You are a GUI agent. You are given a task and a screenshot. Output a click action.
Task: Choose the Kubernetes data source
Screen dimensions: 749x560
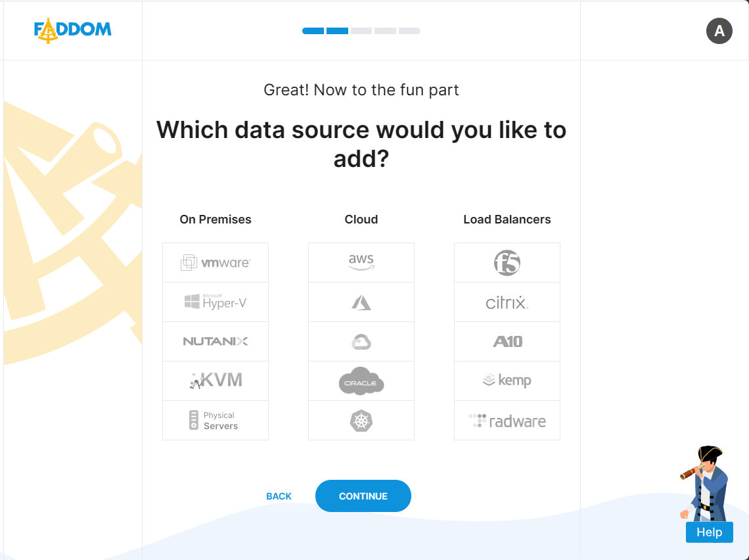point(361,421)
